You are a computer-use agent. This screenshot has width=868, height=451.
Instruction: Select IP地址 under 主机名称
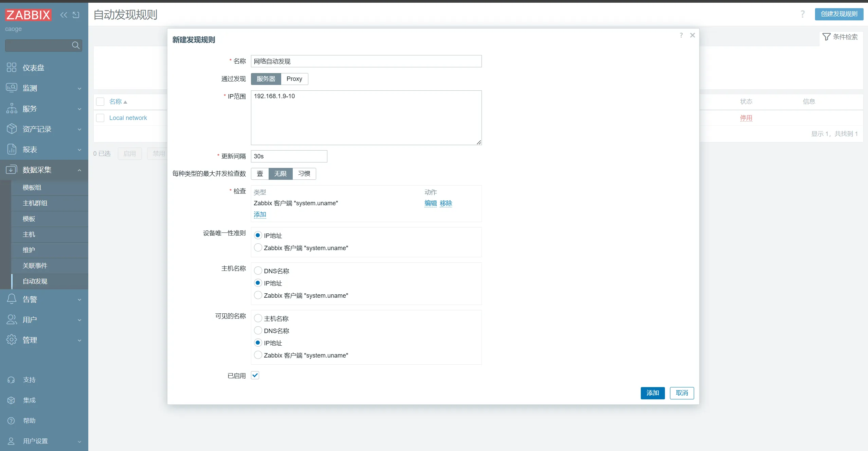tap(258, 283)
